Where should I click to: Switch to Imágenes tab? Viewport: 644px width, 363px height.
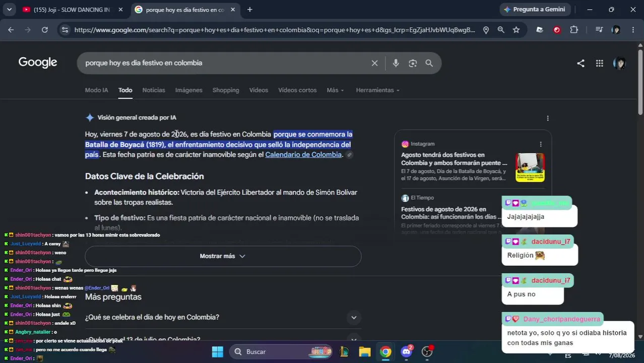coord(188,90)
